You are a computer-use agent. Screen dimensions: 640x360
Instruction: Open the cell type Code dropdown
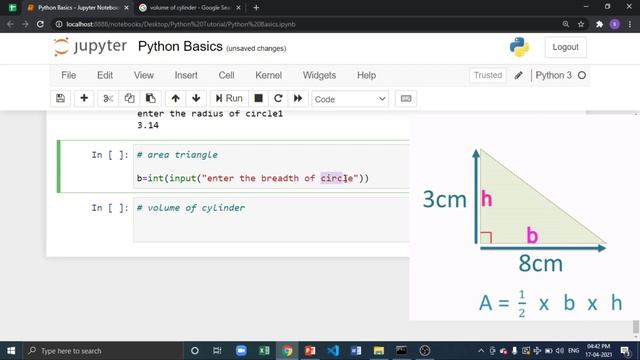point(350,99)
